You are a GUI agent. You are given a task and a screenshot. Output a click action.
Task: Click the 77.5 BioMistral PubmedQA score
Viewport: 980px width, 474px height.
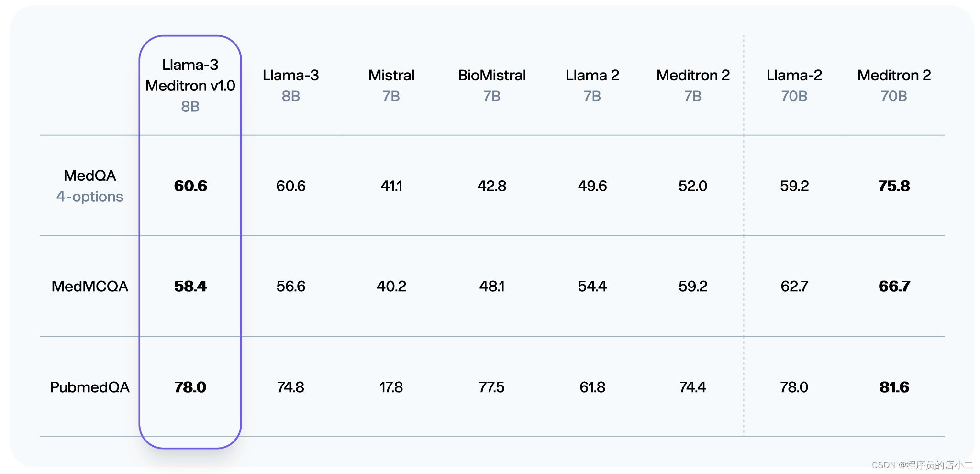(x=491, y=387)
